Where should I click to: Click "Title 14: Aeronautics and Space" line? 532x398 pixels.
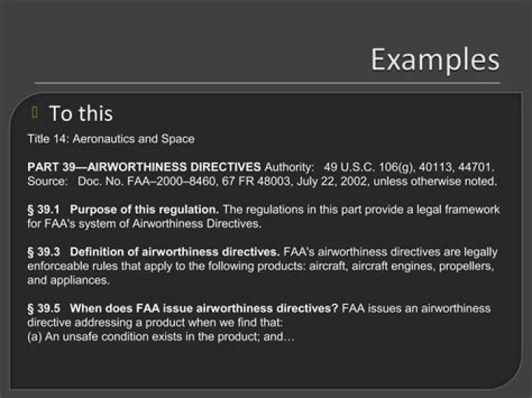coord(111,139)
